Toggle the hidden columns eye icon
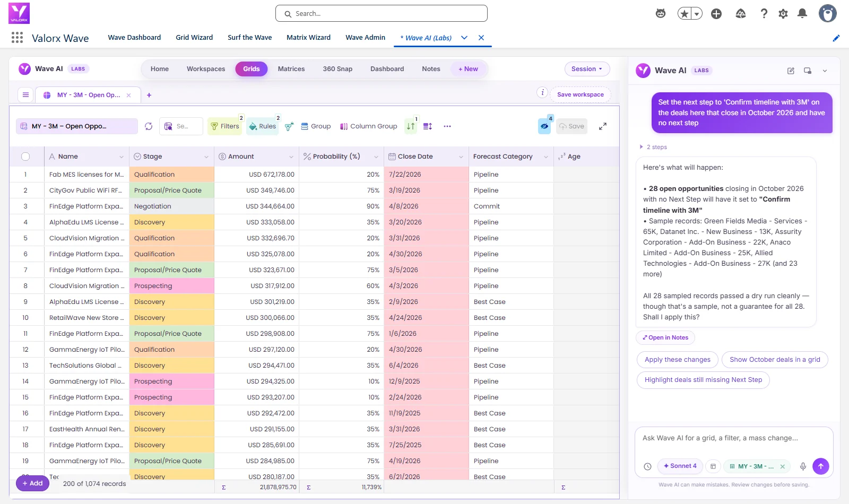849x504 pixels. click(544, 126)
